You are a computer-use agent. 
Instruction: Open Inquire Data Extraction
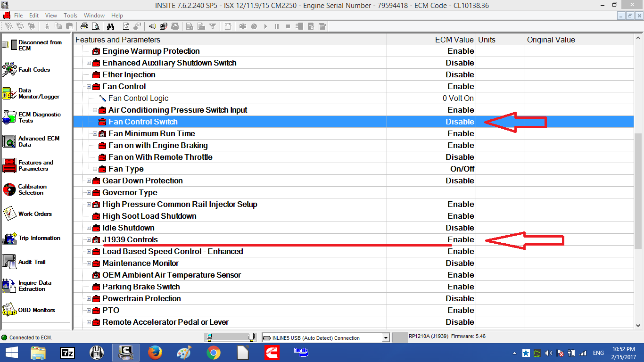(x=27, y=286)
